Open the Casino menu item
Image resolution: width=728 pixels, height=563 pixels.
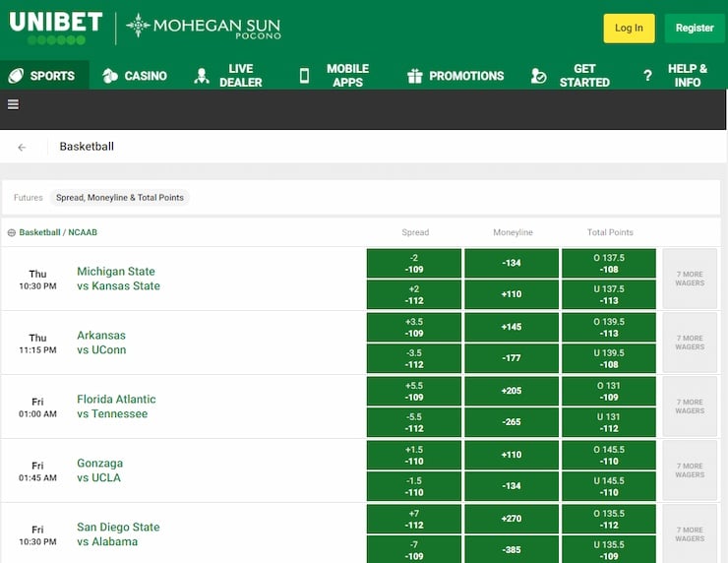pos(135,75)
